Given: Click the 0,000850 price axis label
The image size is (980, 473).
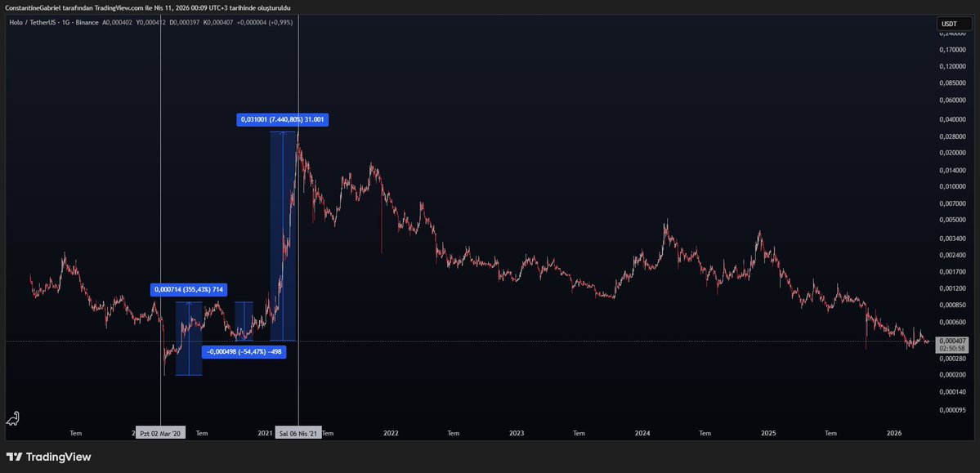Looking at the screenshot, I should [x=954, y=306].
